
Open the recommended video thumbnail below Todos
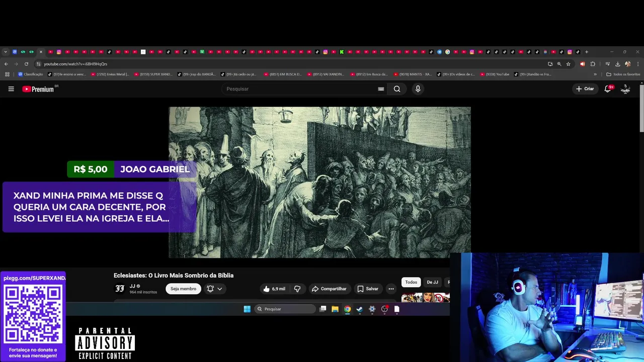pos(425,298)
